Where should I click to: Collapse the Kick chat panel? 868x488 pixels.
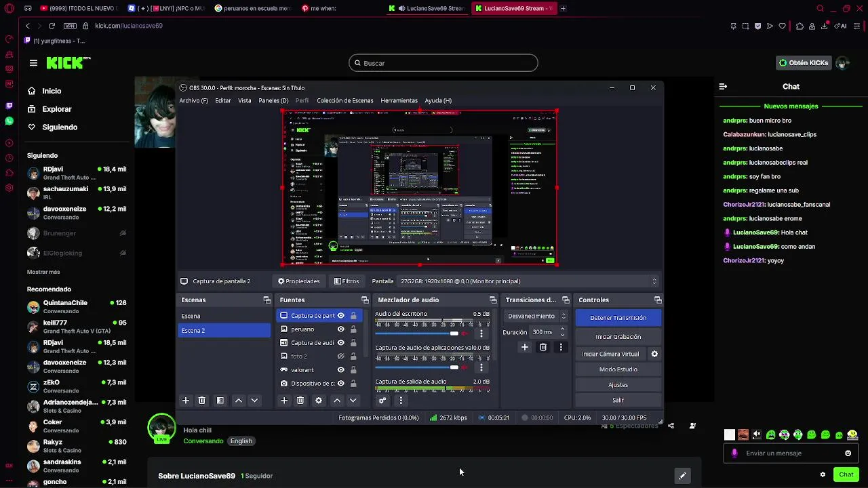coord(723,87)
